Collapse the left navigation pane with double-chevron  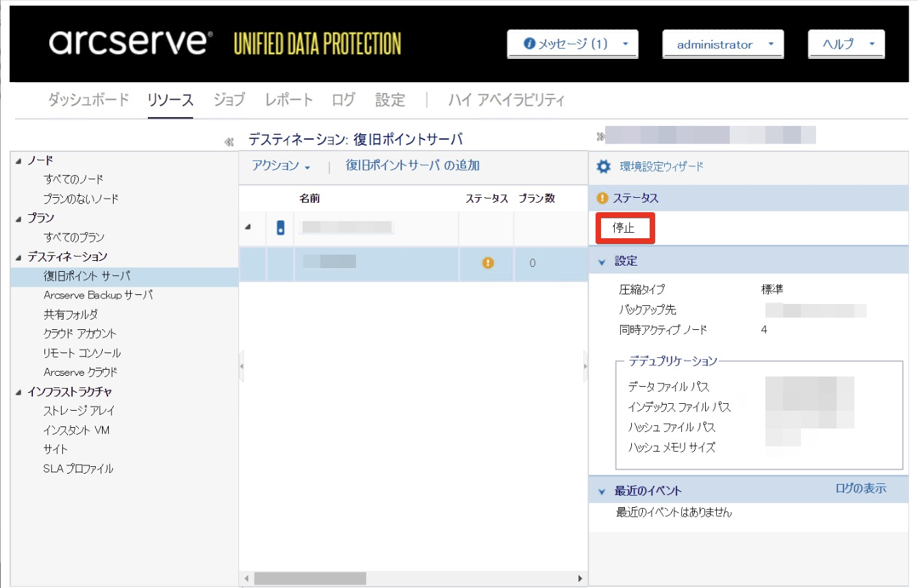pyautogui.click(x=229, y=142)
